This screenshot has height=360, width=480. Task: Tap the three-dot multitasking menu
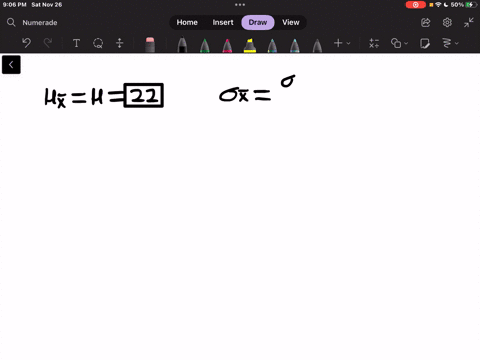tap(240, 5)
